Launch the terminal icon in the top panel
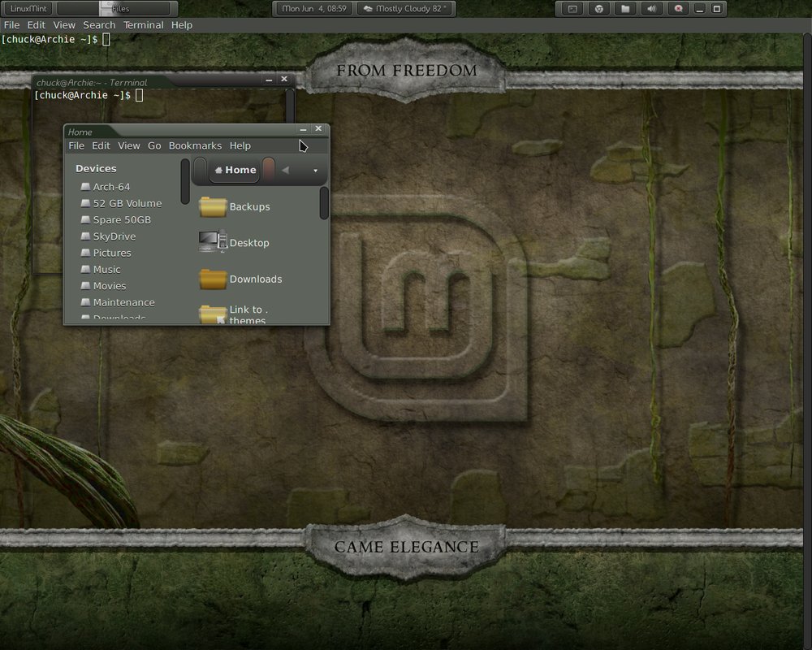 click(572, 9)
